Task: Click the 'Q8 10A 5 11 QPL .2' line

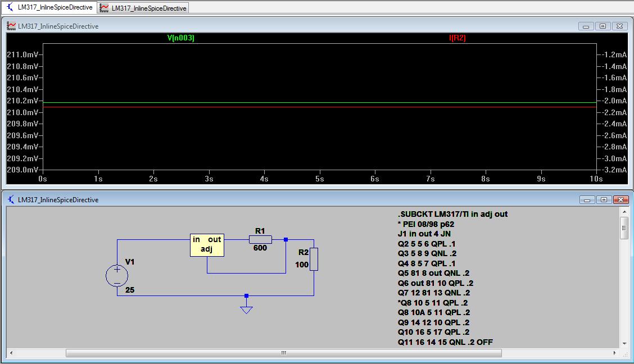Action: [434, 312]
